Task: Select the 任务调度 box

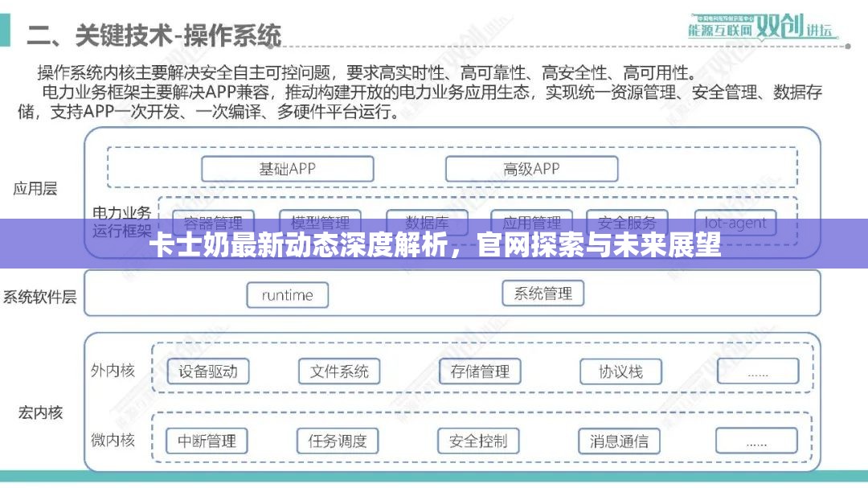Action: pos(338,441)
